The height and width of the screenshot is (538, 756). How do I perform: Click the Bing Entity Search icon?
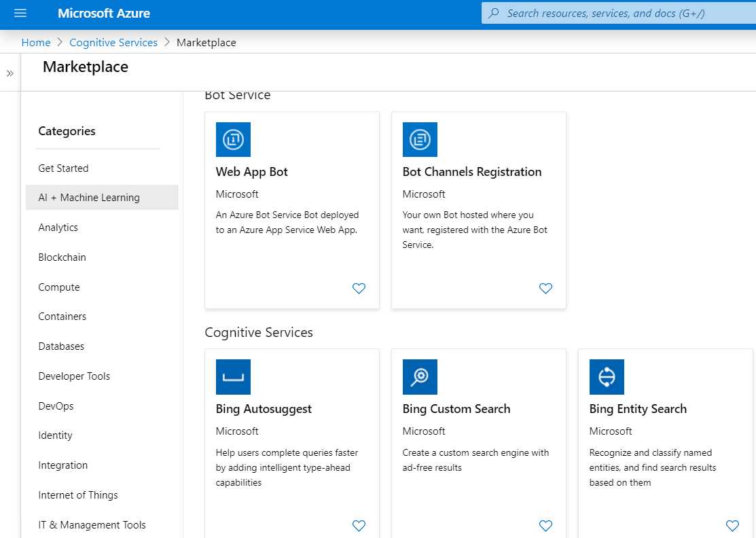coord(607,376)
